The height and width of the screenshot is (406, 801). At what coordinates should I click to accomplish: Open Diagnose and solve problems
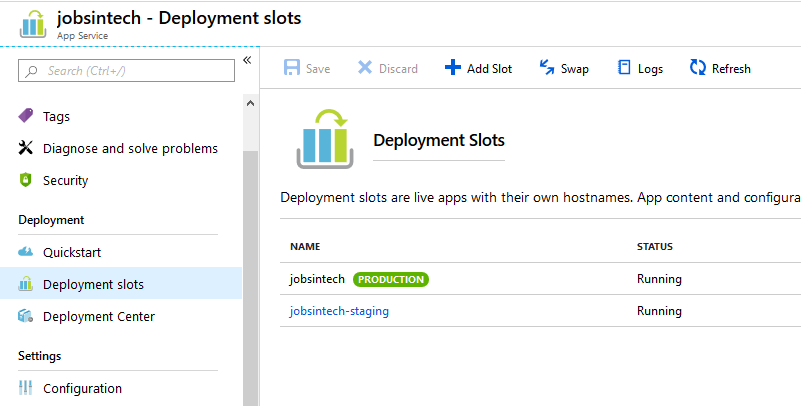pos(130,149)
